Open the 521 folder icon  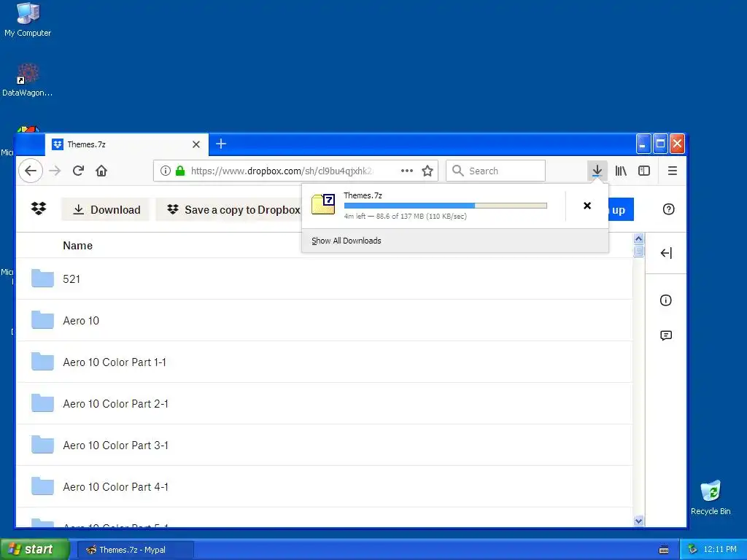(42, 278)
